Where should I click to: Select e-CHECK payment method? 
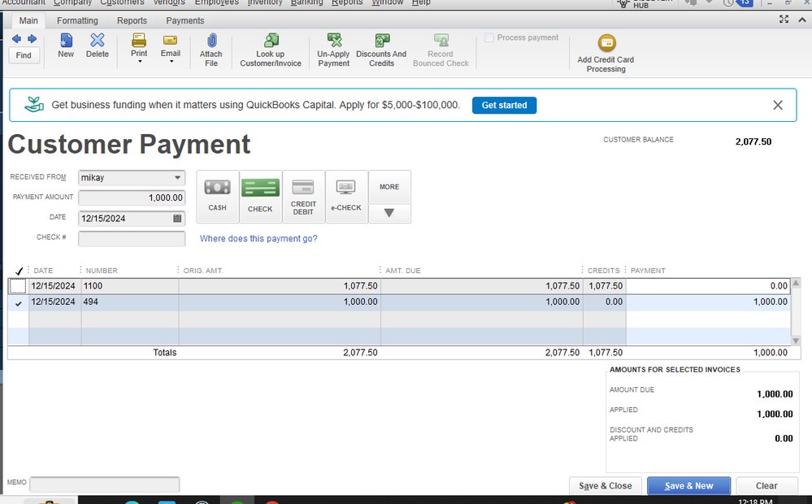point(346,197)
